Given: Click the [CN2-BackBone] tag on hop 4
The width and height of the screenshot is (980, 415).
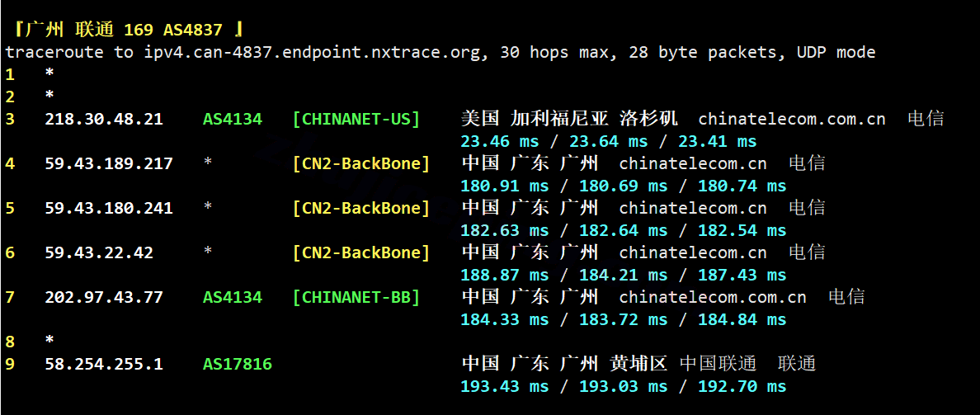Looking at the screenshot, I should pyautogui.click(x=361, y=163).
